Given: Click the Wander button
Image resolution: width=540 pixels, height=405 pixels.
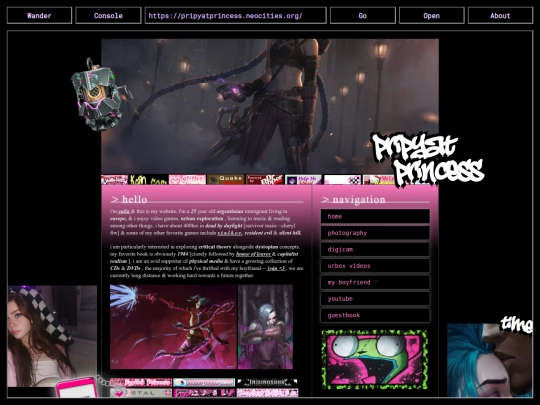Looking at the screenshot, I should (x=39, y=16).
